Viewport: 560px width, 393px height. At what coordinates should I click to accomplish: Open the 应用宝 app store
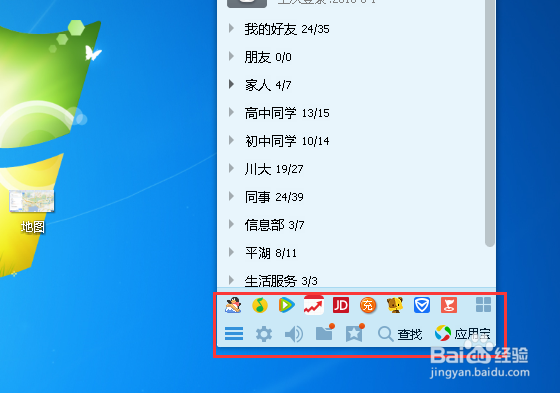tap(462, 333)
